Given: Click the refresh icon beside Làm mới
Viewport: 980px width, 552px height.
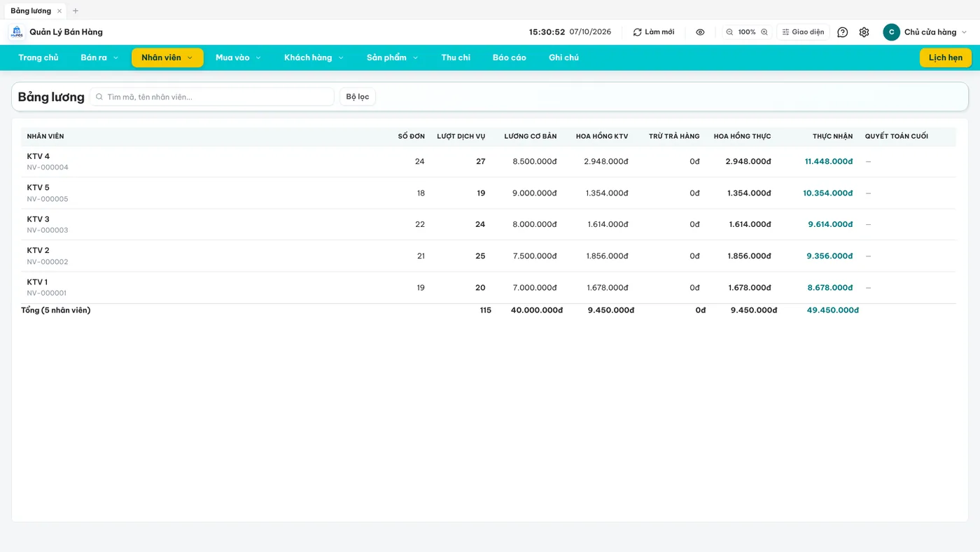Looking at the screenshot, I should point(637,32).
